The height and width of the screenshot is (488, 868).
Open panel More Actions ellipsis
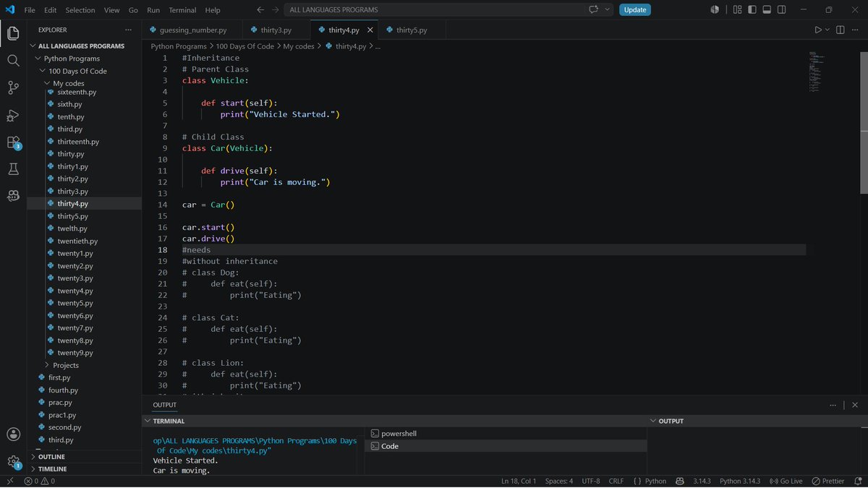834,405
